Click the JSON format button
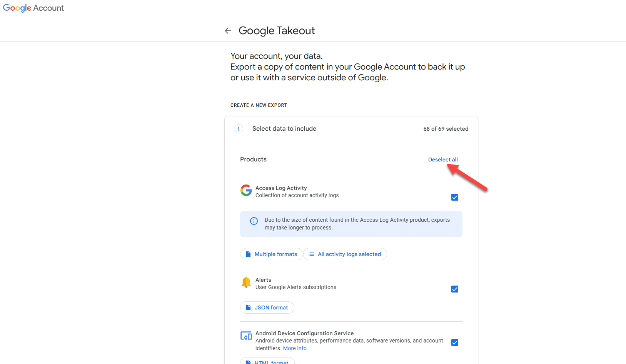This screenshot has width=626, height=364. [x=267, y=307]
